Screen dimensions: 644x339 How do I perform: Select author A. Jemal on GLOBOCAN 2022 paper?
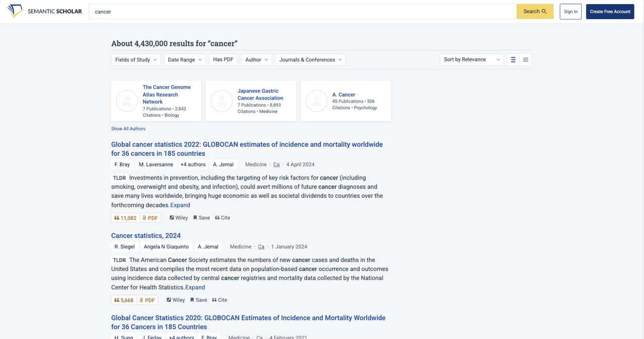[x=223, y=164]
